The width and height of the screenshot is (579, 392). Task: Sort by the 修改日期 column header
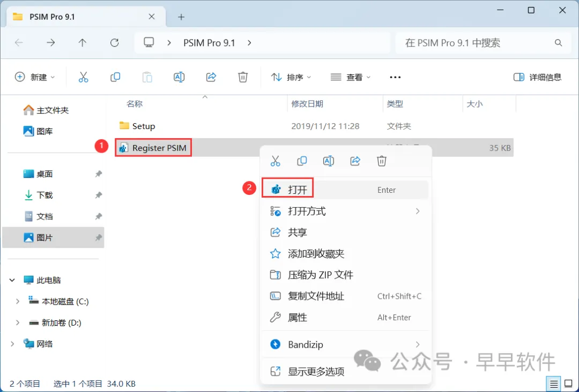click(x=307, y=104)
